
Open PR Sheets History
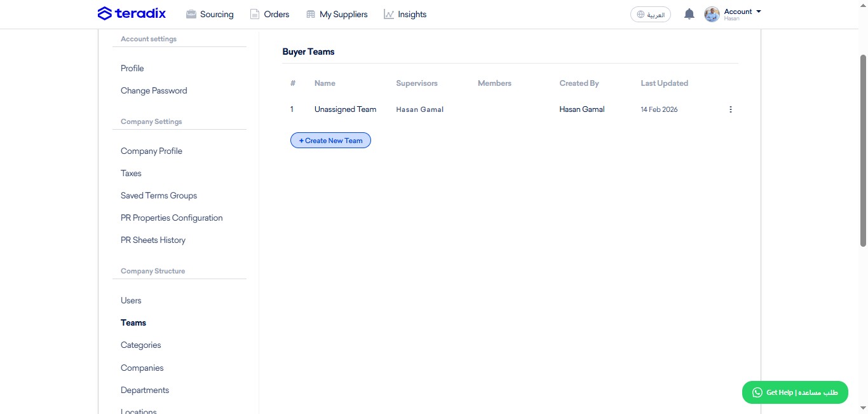point(153,240)
